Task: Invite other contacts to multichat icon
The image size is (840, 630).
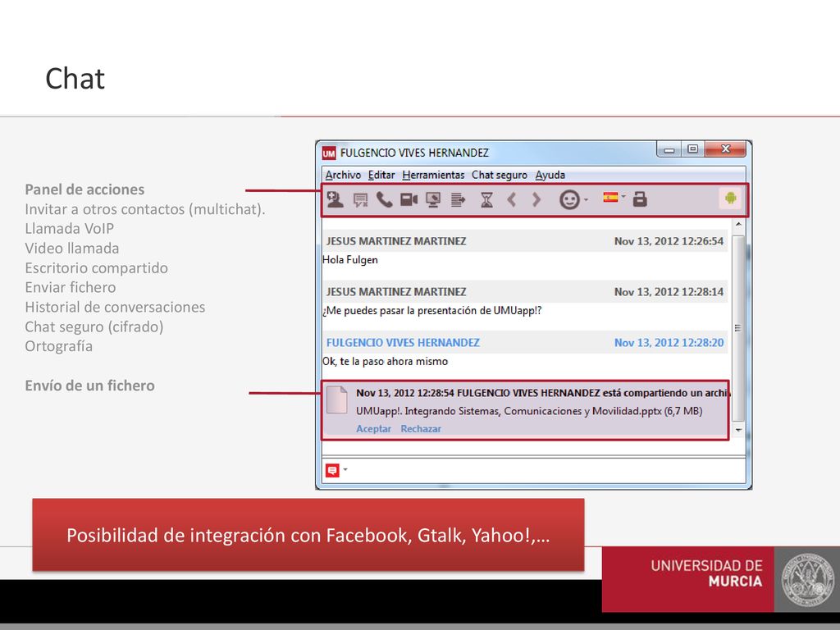Action: (336, 200)
